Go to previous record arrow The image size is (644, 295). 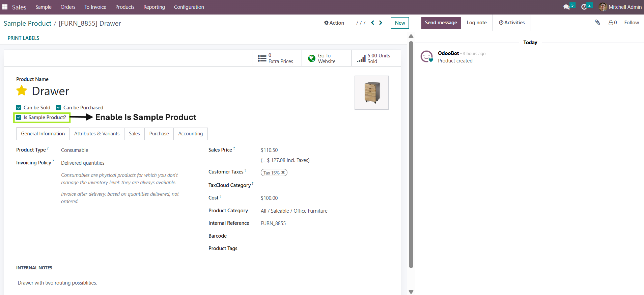coord(372,23)
